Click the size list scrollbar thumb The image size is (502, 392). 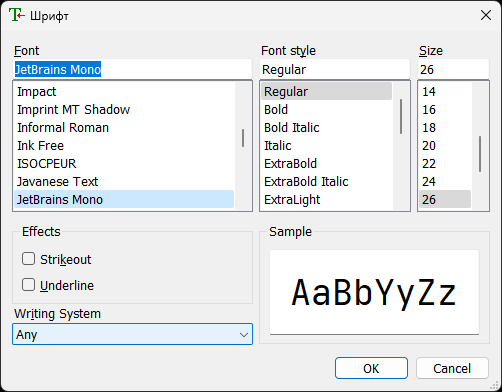(480, 154)
